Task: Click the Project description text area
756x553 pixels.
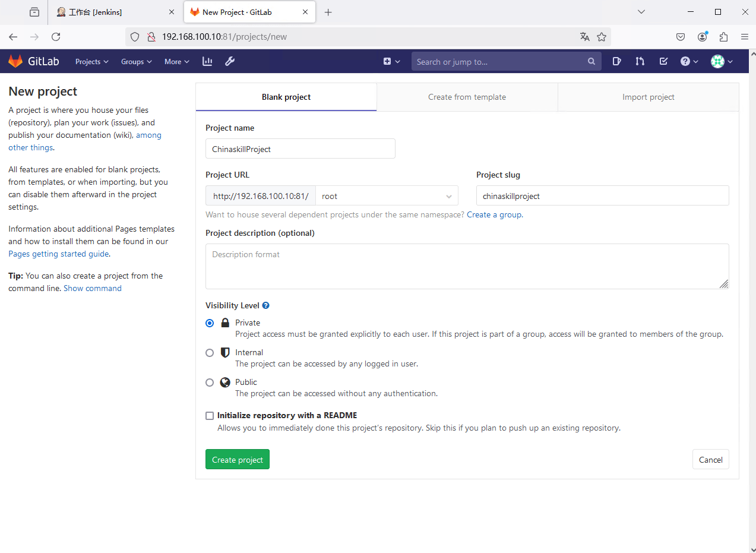Action: (x=467, y=266)
